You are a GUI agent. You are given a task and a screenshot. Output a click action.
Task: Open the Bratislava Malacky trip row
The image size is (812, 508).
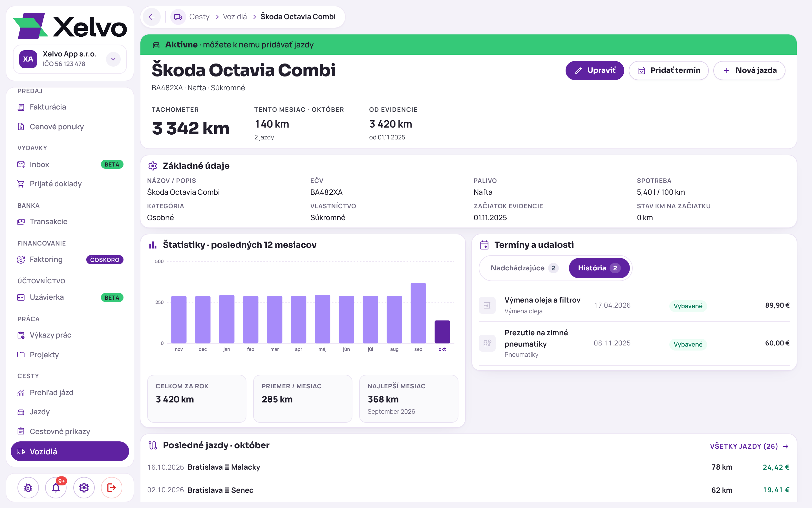click(x=468, y=467)
